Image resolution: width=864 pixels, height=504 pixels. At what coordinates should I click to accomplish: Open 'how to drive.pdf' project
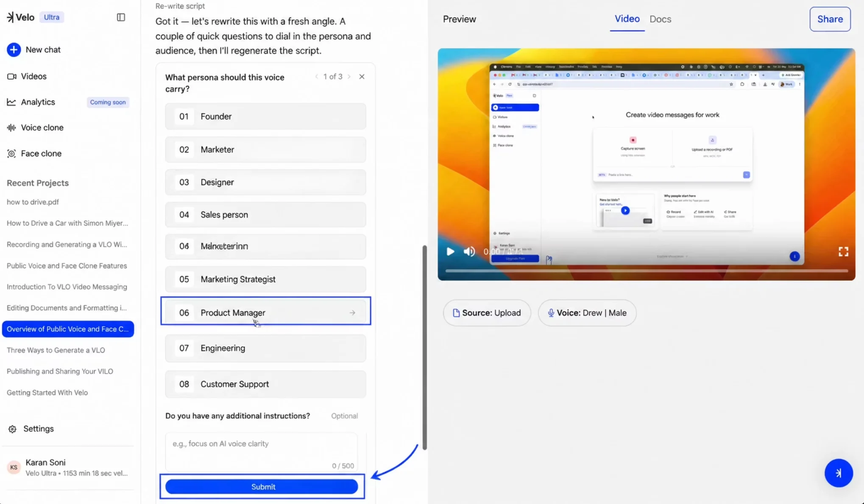[33, 202]
